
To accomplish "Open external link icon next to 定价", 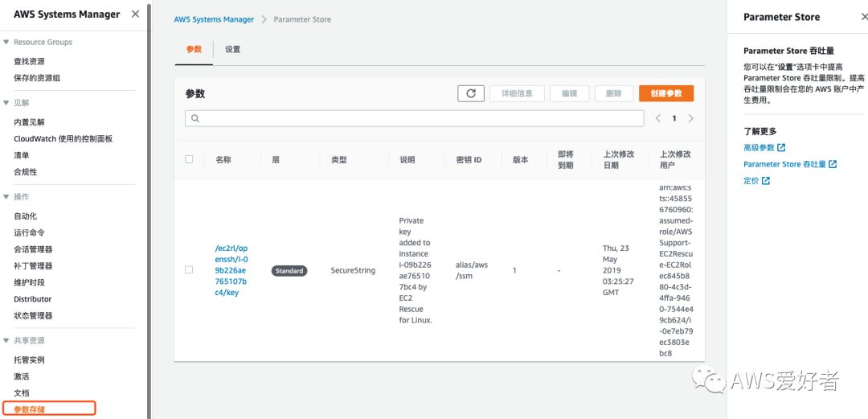I will [x=766, y=181].
